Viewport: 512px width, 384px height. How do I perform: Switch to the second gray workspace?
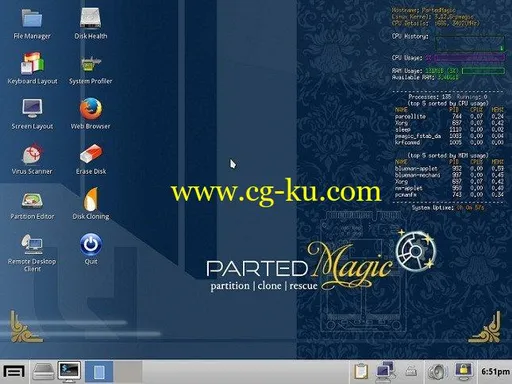(x=128, y=371)
